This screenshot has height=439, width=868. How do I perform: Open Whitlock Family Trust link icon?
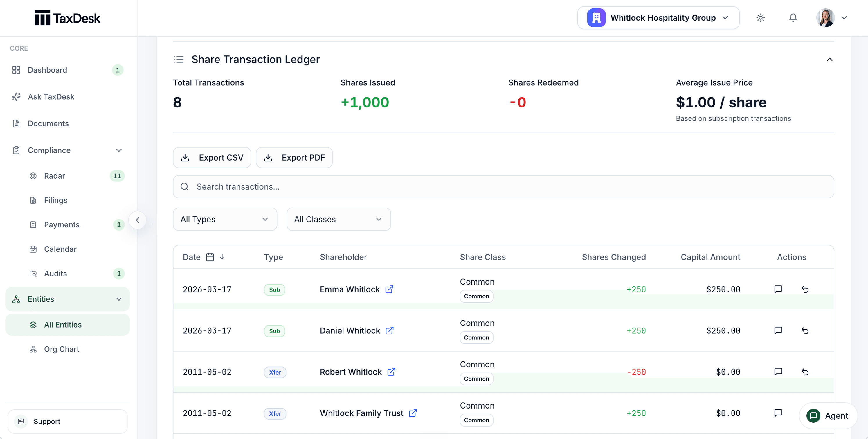point(413,413)
